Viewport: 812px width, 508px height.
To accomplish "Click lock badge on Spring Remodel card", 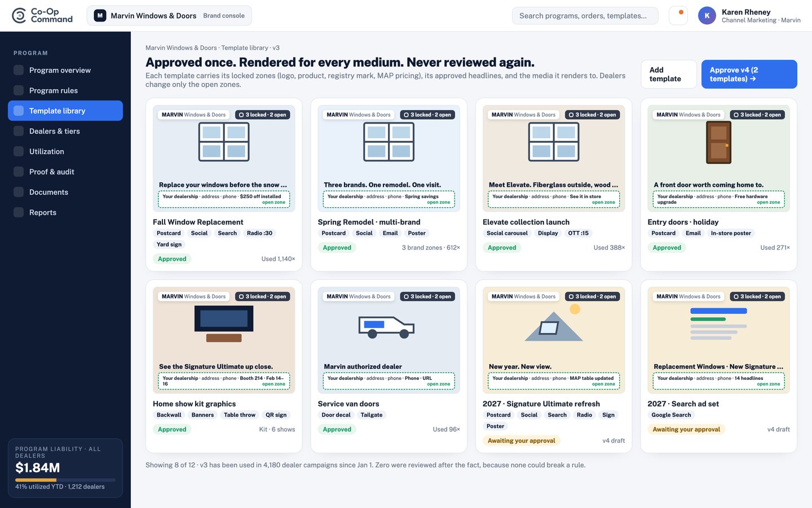I will (427, 115).
